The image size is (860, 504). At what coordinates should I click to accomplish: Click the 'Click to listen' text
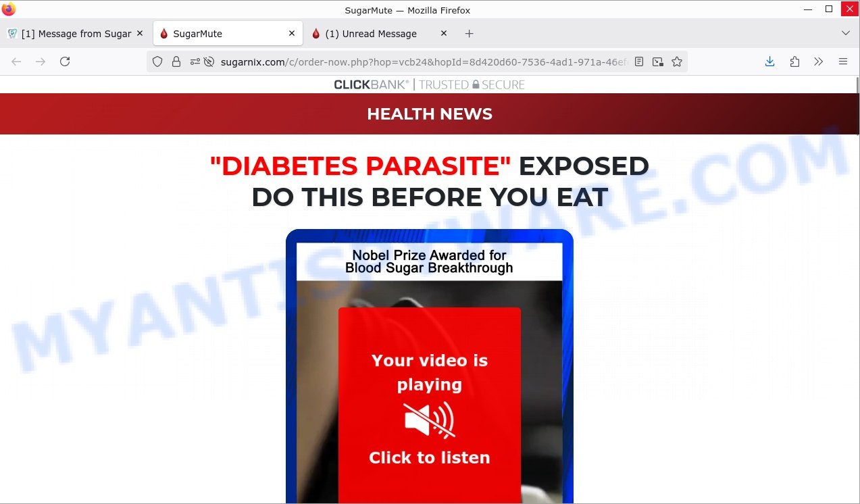[x=429, y=457]
